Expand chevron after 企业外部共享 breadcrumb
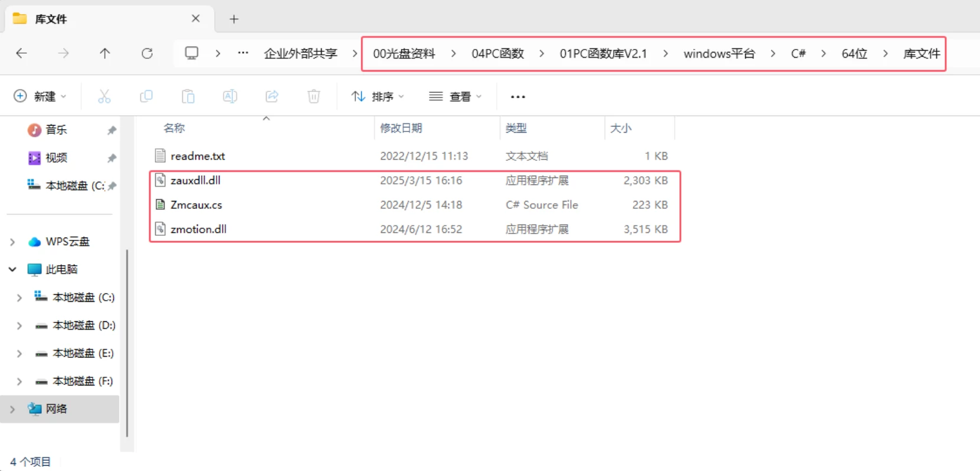980x471 pixels. [x=355, y=54]
